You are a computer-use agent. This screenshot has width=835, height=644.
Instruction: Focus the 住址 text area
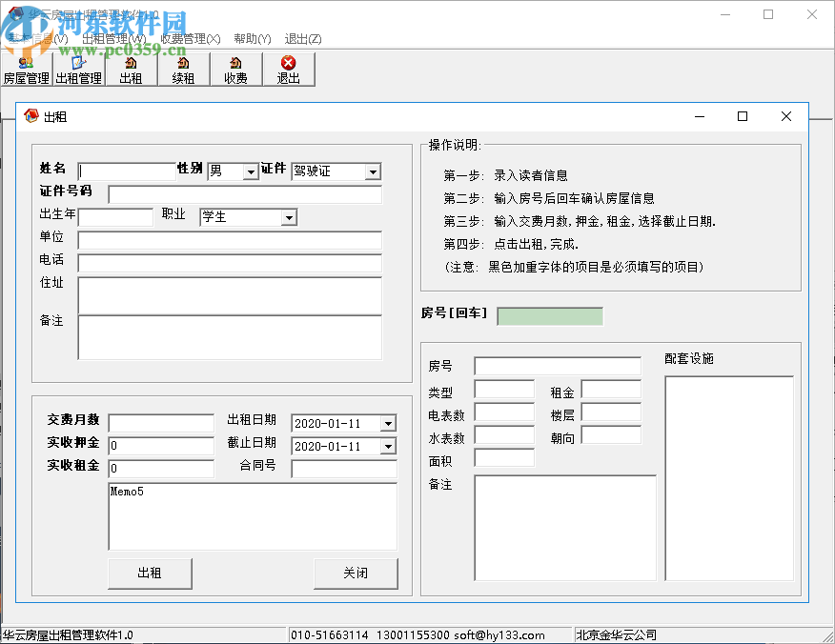[x=230, y=295]
